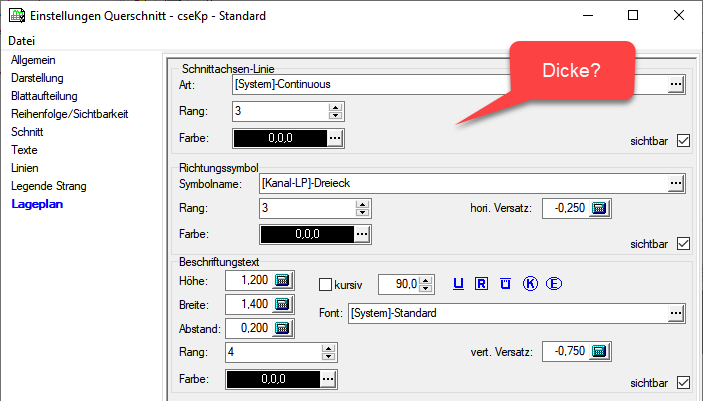Open calculator for Breite value
The height and width of the screenshot is (401, 703).
click(x=281, y=304)
